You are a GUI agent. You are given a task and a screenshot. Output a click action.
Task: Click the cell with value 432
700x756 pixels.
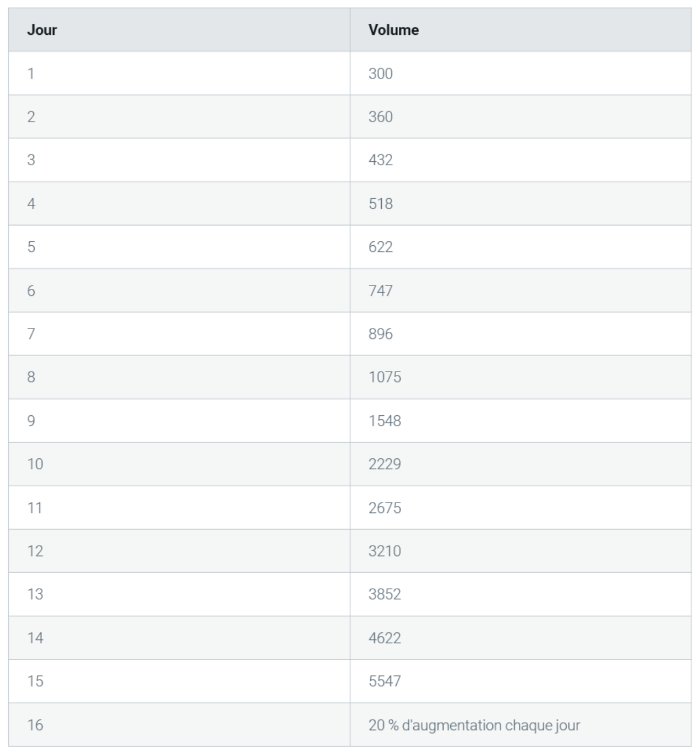coord(520,160)
